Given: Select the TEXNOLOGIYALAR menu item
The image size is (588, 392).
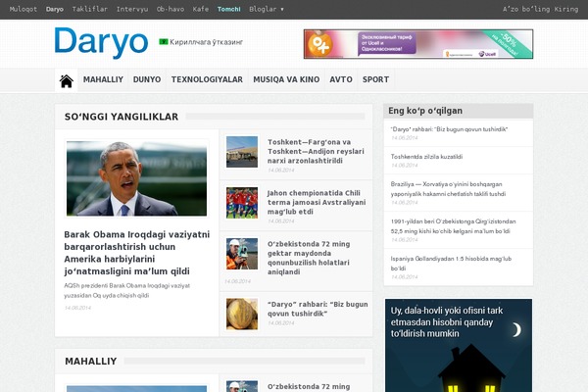Looking at the screenshot, I should 207,79.
